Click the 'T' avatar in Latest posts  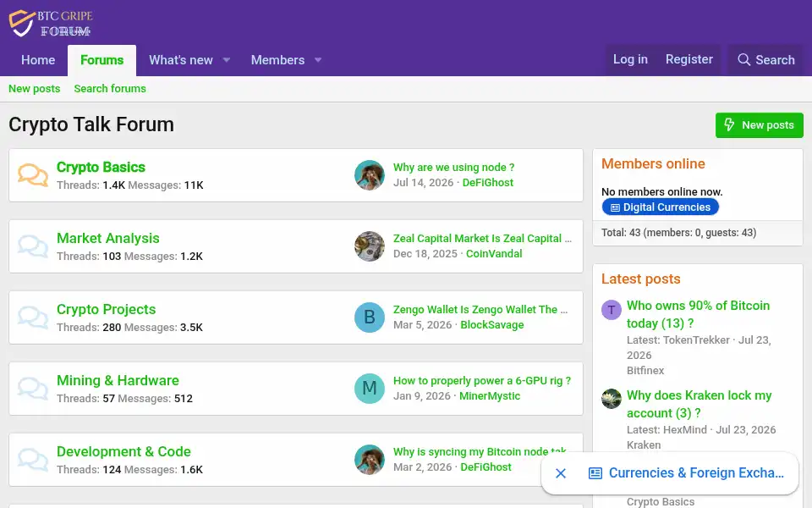pos(611,310)
